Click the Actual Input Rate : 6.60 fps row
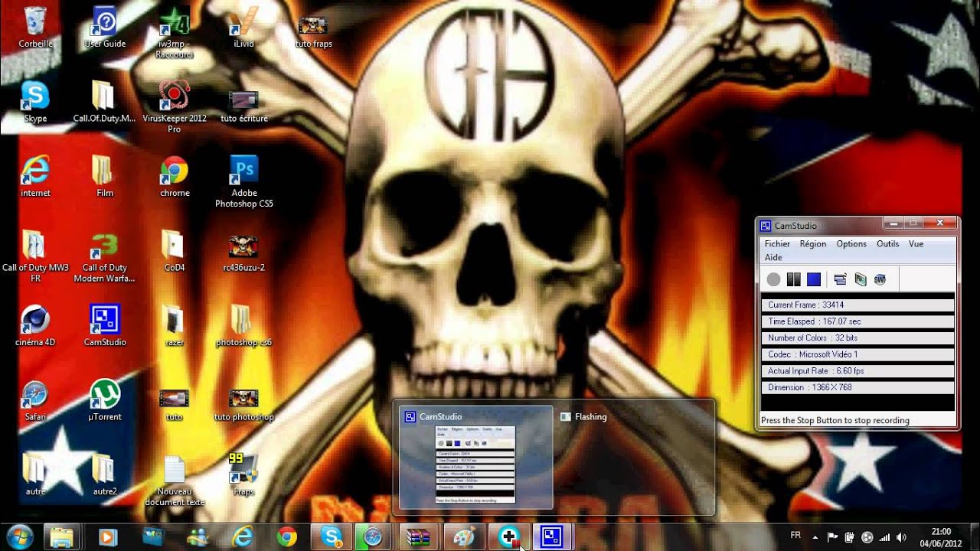The width and height of the screenshot is (980, 551). (x=857, y=370)
